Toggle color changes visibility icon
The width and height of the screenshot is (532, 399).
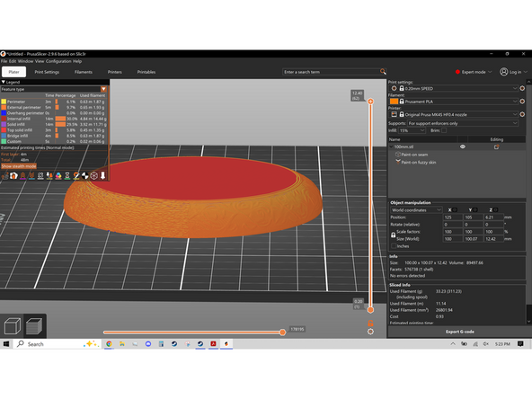[58, 175]
